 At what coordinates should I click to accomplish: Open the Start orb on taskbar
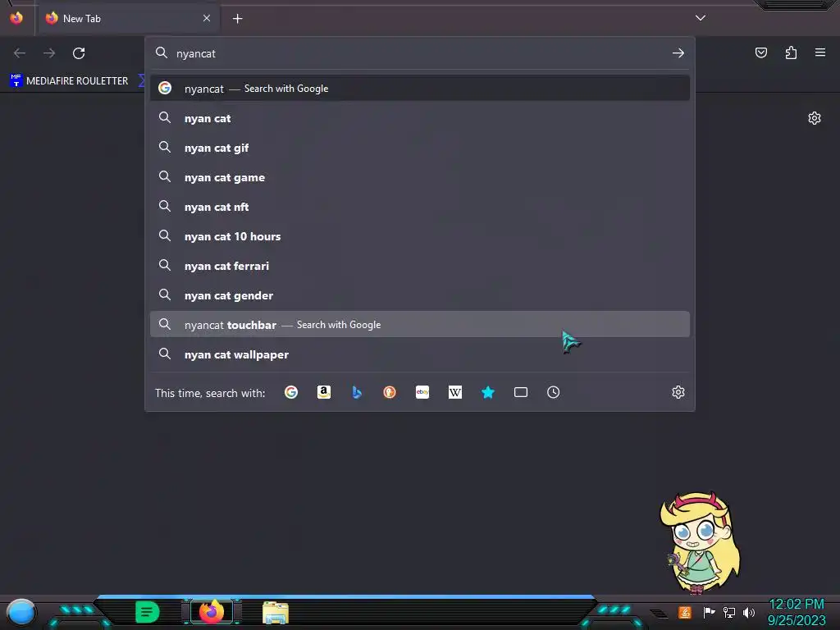(21, 613)
